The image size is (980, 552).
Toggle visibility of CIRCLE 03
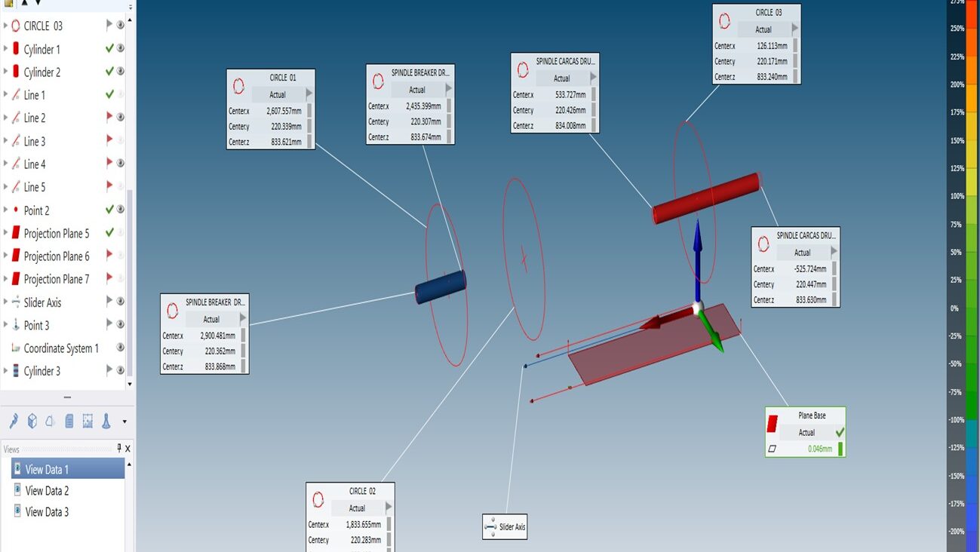[x=121, y=26]
